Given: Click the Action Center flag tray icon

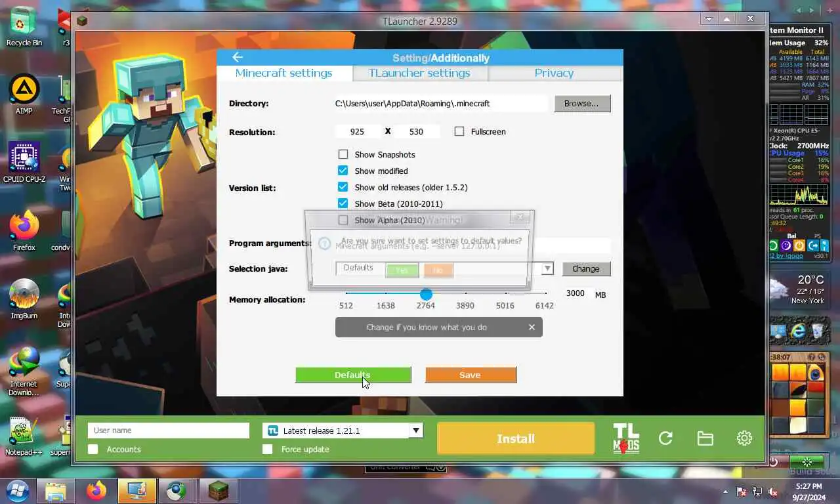Looking at the screenshot, I should pos(742,491).
